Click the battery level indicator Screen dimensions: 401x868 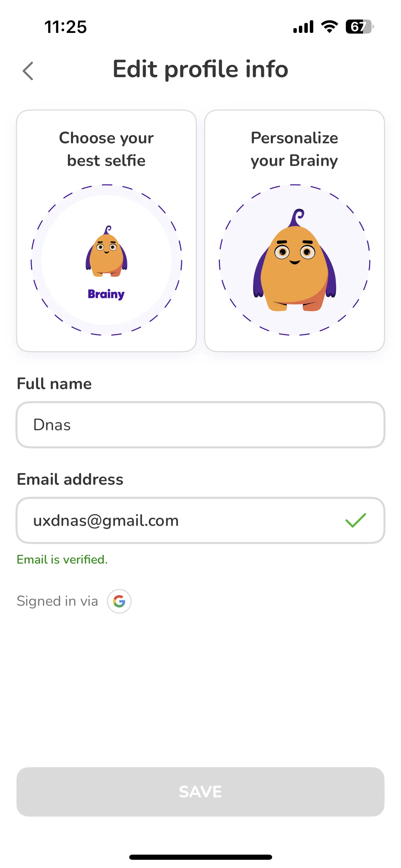pos(359,27)
